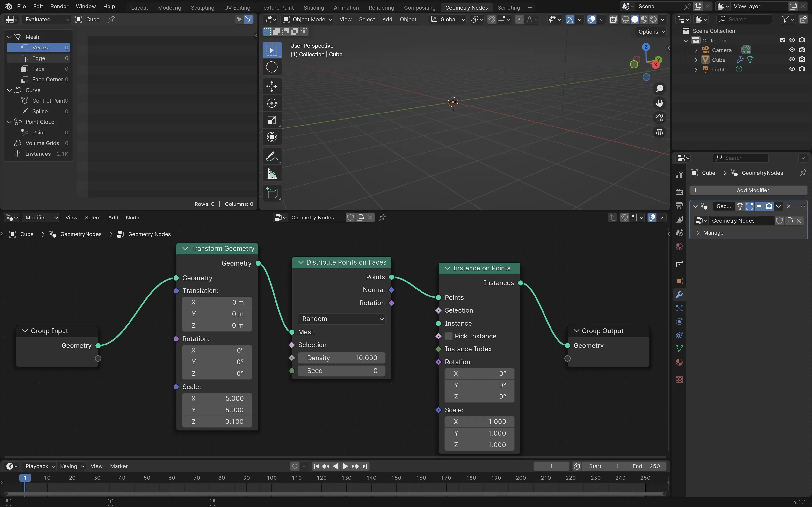Open the Random distribution method dropdown

[341, 318]
